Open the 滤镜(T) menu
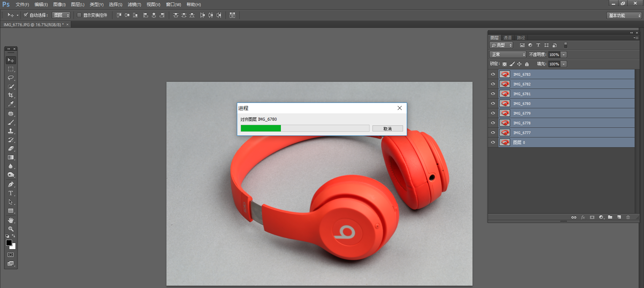This screenshot has width=644, height=288. point(134,4)
